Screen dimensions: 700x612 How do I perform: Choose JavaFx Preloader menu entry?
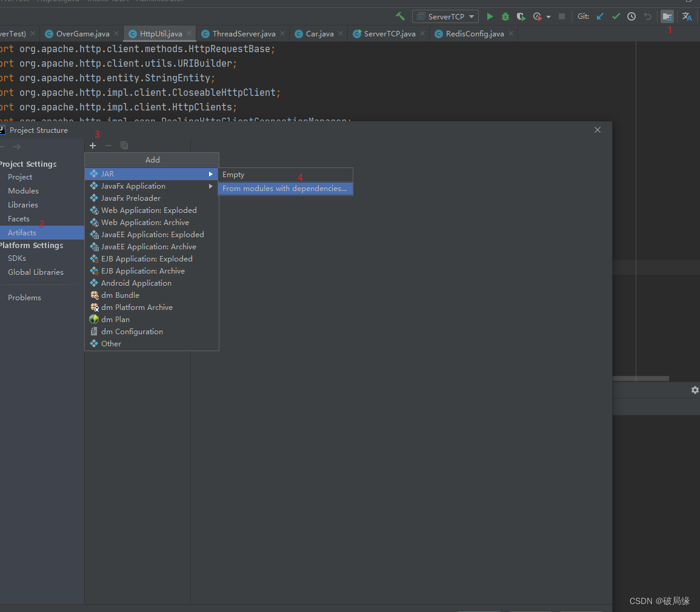[152, 198]
